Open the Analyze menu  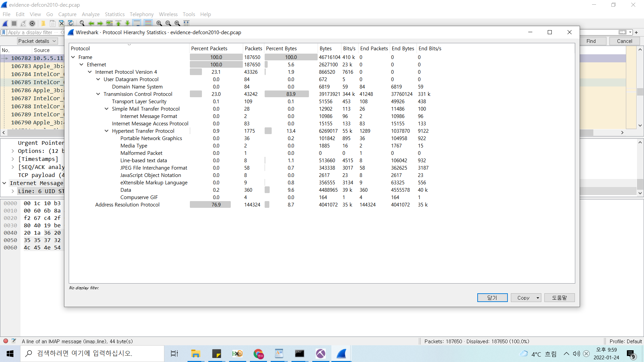[91, 14]
